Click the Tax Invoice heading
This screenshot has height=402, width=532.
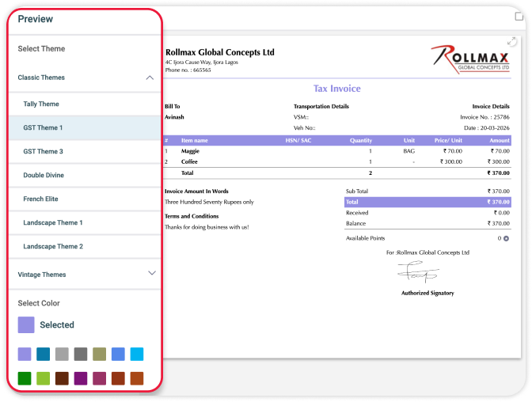click(336, 89)
